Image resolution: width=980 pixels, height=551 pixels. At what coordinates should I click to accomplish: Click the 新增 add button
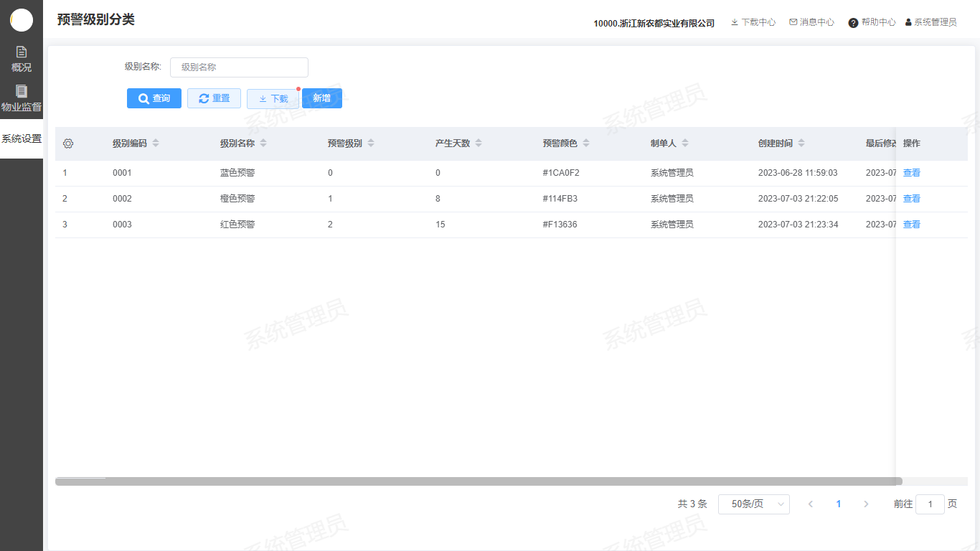point(322,98)
